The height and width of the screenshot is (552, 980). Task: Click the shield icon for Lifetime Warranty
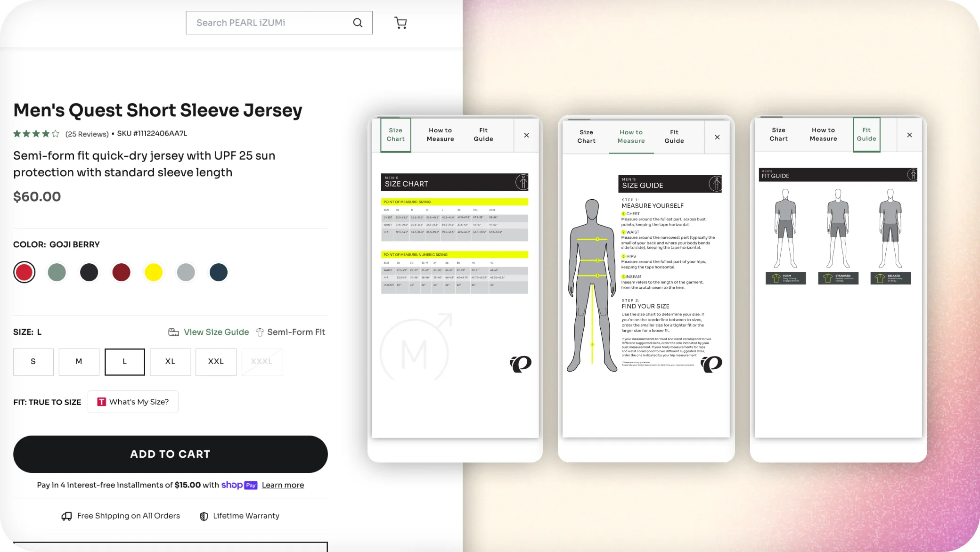pos(204,516)
